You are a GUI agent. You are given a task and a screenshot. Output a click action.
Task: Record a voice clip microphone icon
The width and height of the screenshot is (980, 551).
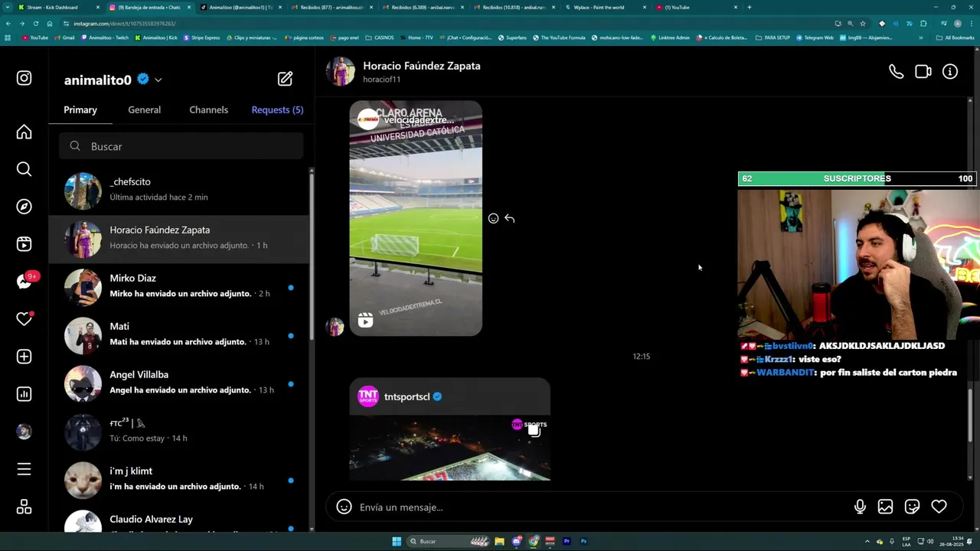tap(860, 507)
